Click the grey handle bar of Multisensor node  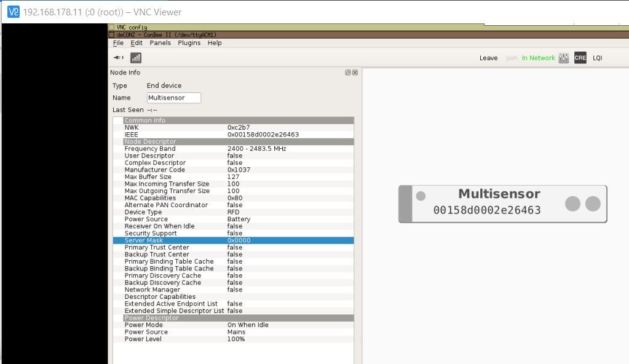coord(406,204)
